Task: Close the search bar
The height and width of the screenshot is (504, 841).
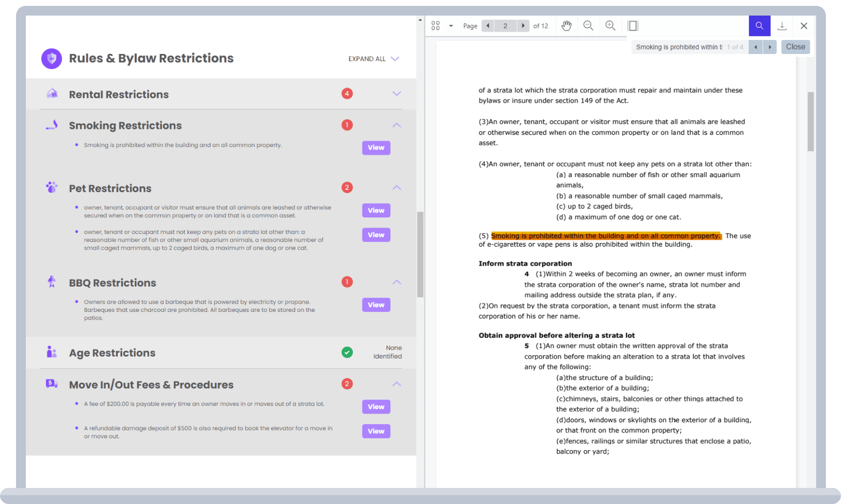Action: tap(795, 47)
